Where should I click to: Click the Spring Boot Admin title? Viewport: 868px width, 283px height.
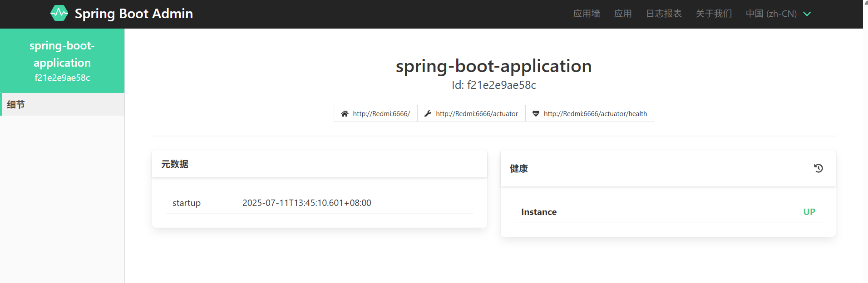133,14
